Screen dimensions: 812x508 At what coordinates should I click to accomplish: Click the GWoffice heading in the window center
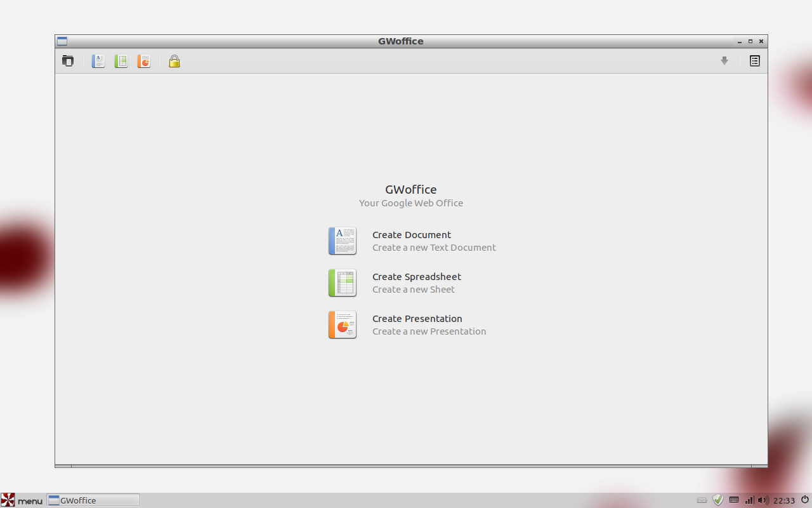(411, 189)
